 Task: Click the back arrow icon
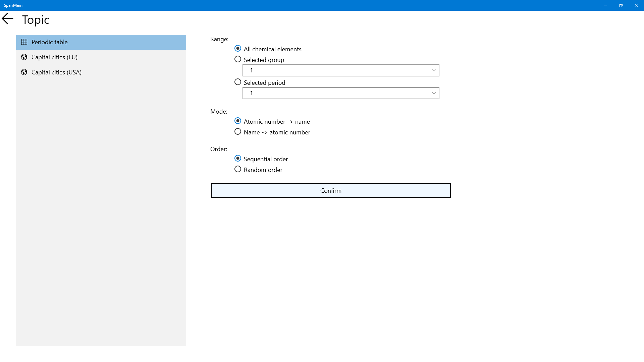click(x=7, y=19)
